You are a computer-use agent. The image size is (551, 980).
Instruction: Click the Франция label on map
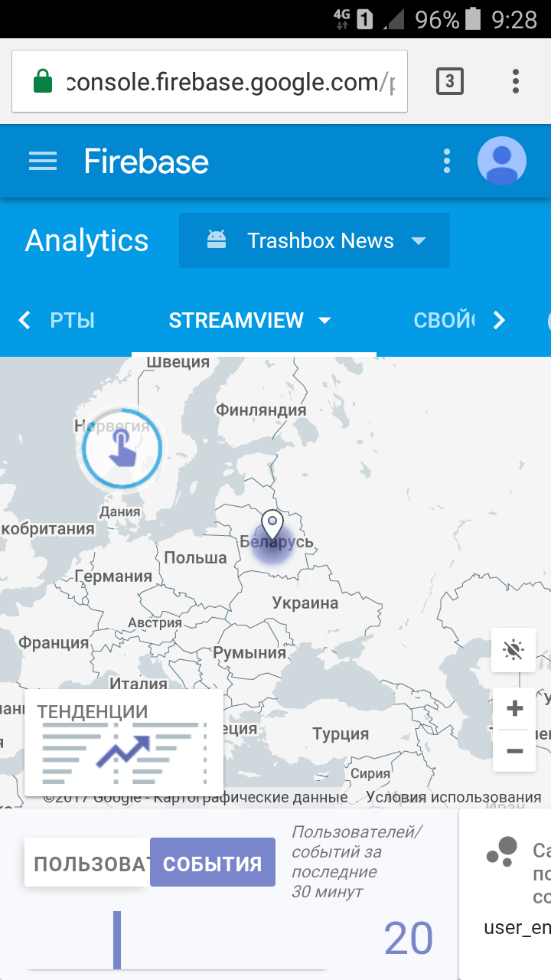click(54, 643)
